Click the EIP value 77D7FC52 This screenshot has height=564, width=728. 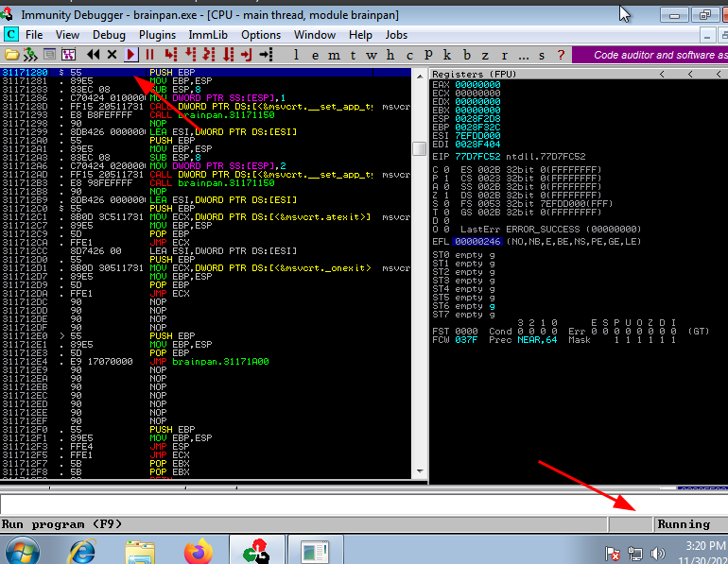tap(477, 157)
